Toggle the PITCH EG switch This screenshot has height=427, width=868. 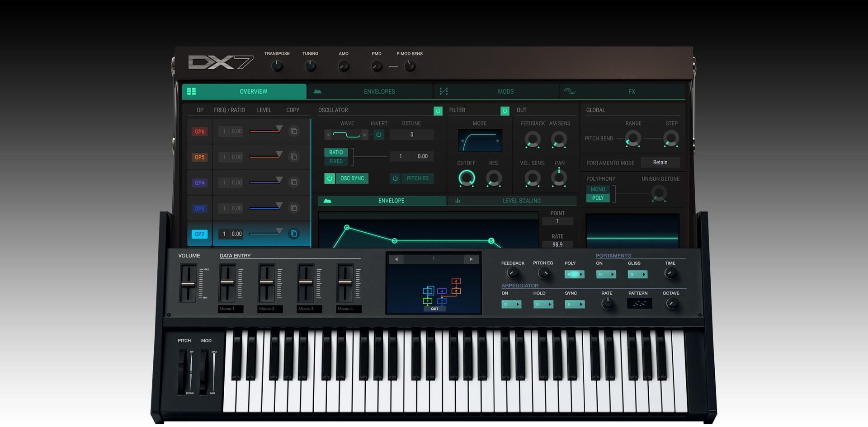click(x=411, y=178)
